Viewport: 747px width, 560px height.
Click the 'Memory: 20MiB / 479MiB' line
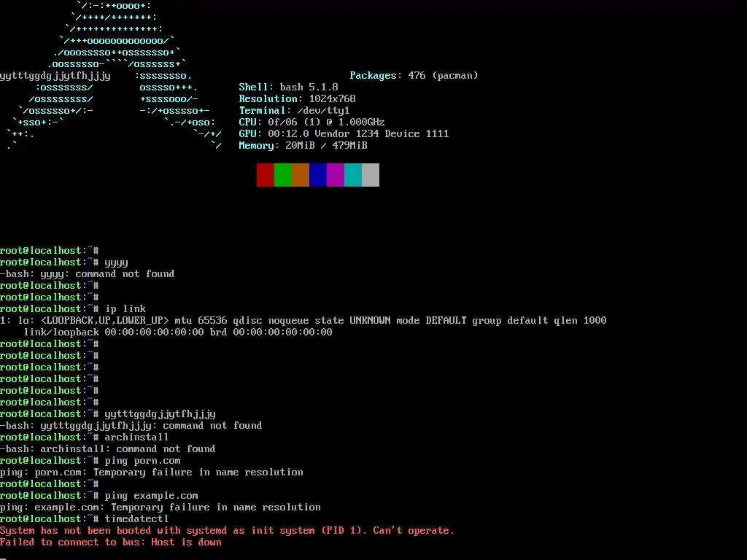coord(303,145)
